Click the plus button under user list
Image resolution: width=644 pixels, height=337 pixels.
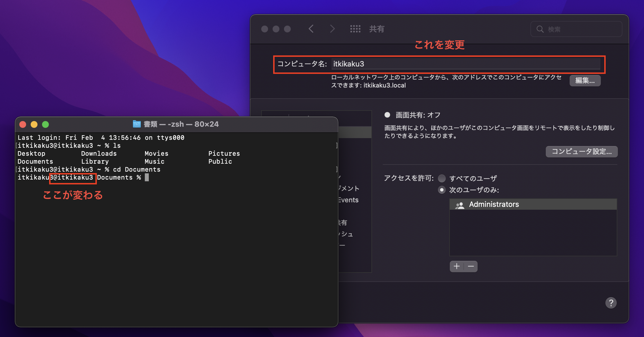click(457, 267)
